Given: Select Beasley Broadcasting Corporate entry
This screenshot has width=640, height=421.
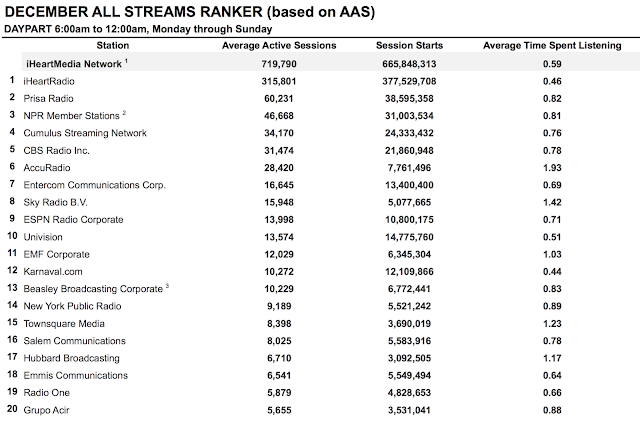Looking at the screenshot, I should pyautogui.click(x=93, y=289).
